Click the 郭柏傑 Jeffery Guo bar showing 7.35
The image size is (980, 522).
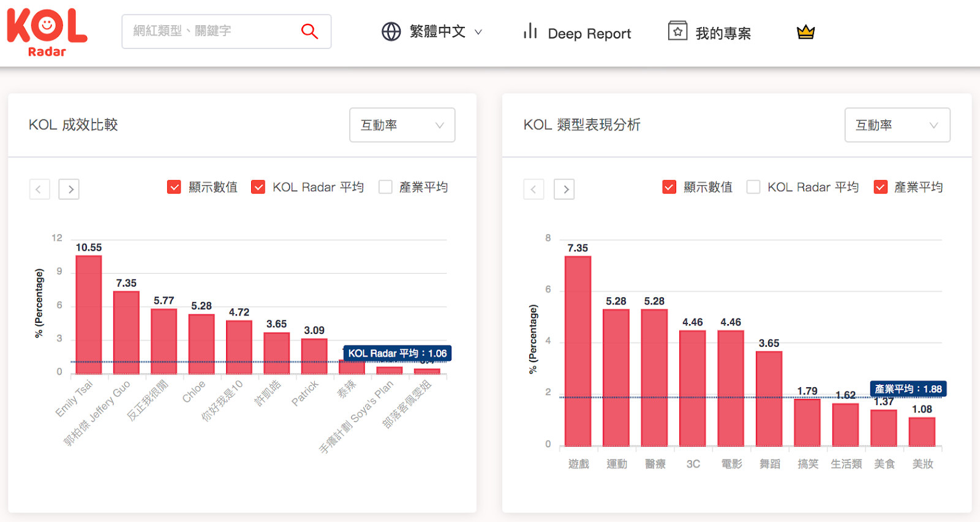coord(126,333)
